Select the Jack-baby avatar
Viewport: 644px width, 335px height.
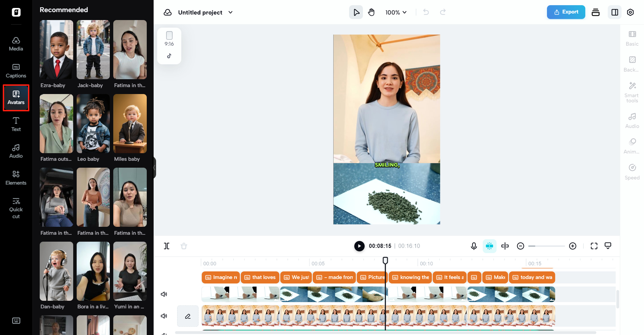point(93,50)
